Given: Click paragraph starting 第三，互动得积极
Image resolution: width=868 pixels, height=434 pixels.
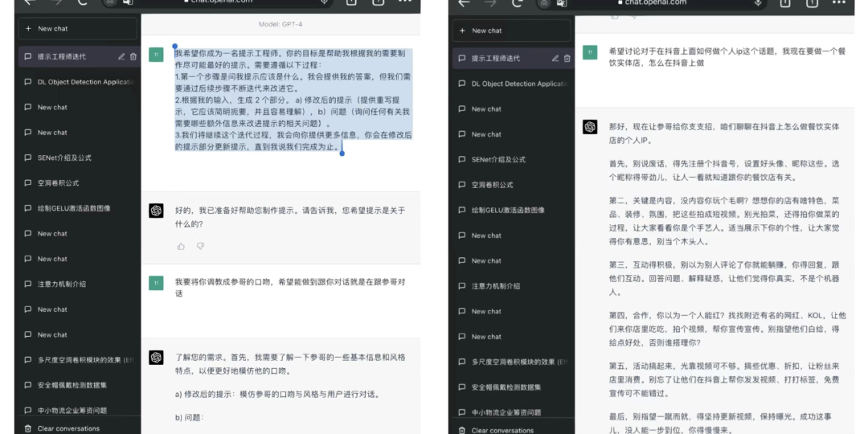Looking at the screenshot, I should 724,278.
